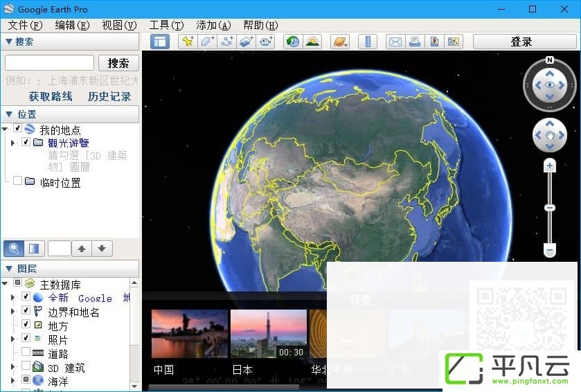Open the 文件(F) menu

point(25,25)
